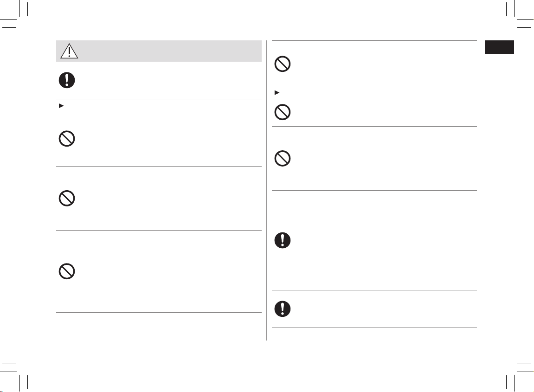Click the warning triangle icon in gray banner

tap(69, 51)
